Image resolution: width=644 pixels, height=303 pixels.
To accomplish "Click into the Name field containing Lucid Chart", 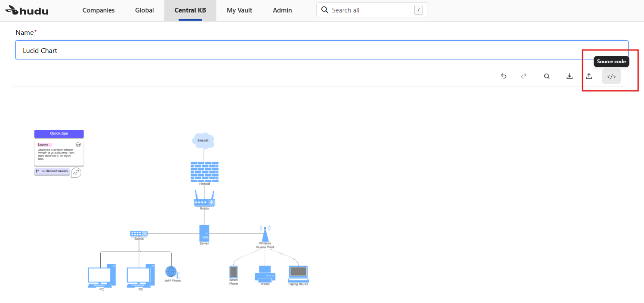I will pyautogui.click(x=322, y=50).
